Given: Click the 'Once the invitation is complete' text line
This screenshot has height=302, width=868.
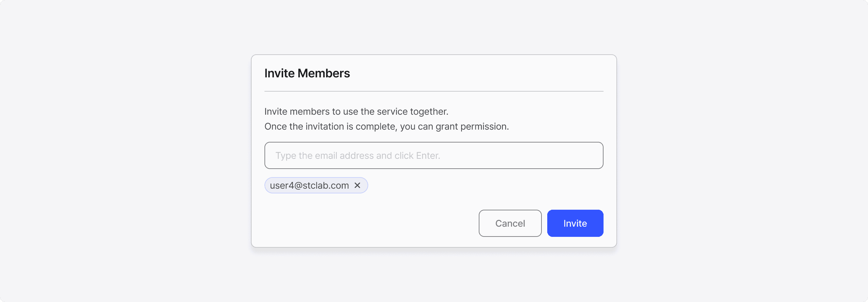Looking at the screenshot, I should [387, 127].
